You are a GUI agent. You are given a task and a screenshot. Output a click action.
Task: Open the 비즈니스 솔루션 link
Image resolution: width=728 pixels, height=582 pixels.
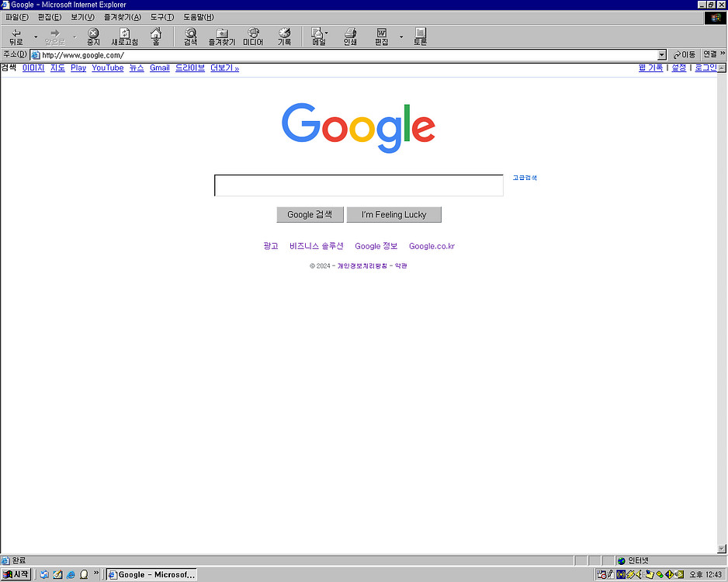click(316, 246)
